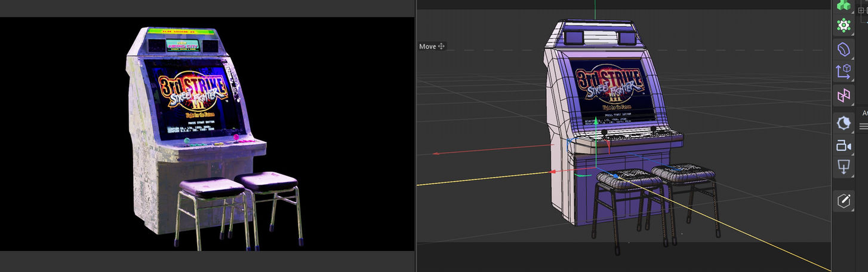Click the red X-axis arrow handle of gizmo
The width and height of the screenshot is (868, 272).
[x=553, y=172]
